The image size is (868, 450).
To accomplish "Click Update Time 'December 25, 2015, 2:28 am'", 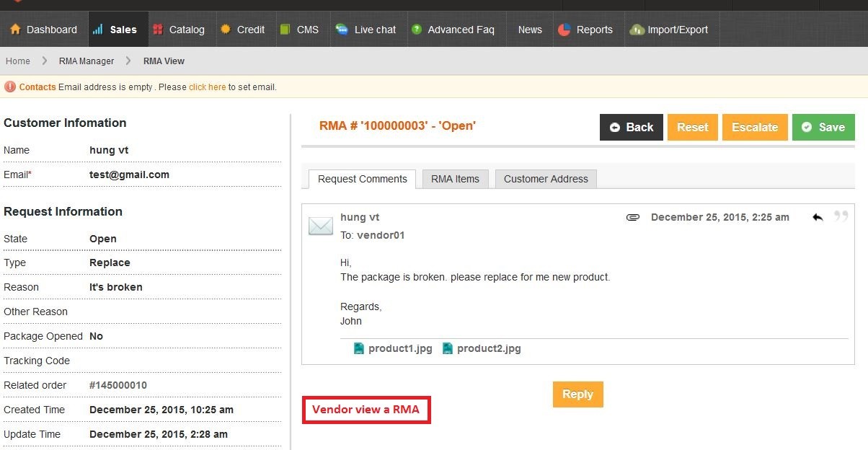I will coord(159,434).
